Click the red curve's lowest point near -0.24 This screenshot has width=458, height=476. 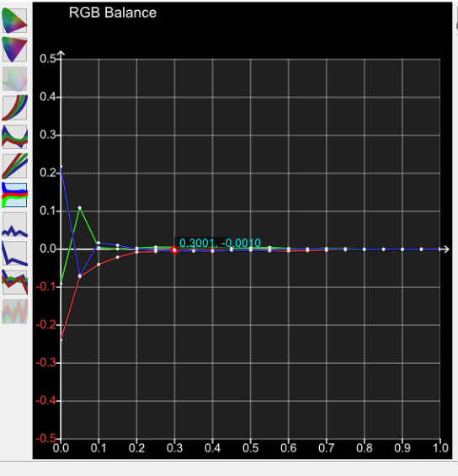(61, 340)
